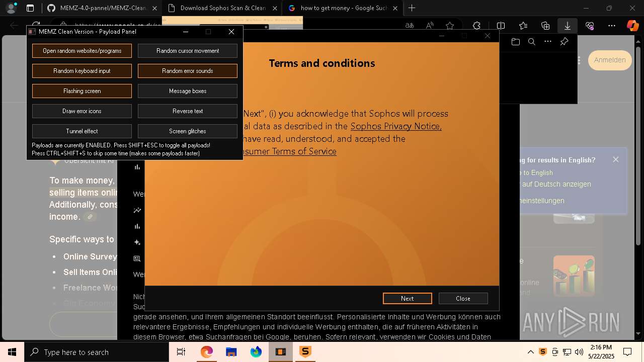Open Firefox from taskbar
644x362 pixels.
point(256,352)
